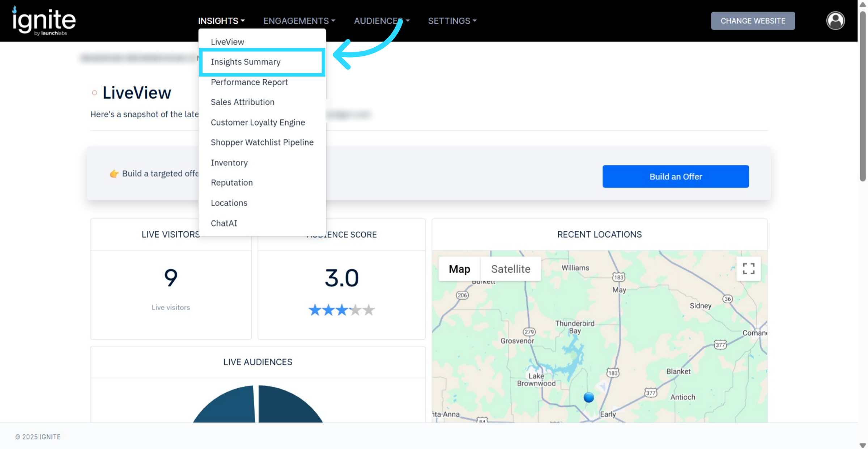Choose Shopper Watchlist Pipeline menu entry
This screenshot has height=449, width=868.
point(262,142)
